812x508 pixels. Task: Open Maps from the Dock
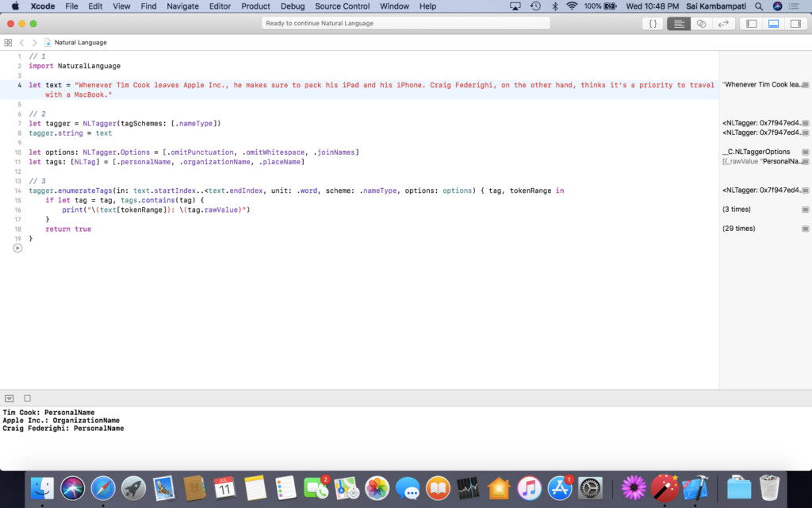coord(347,488)
